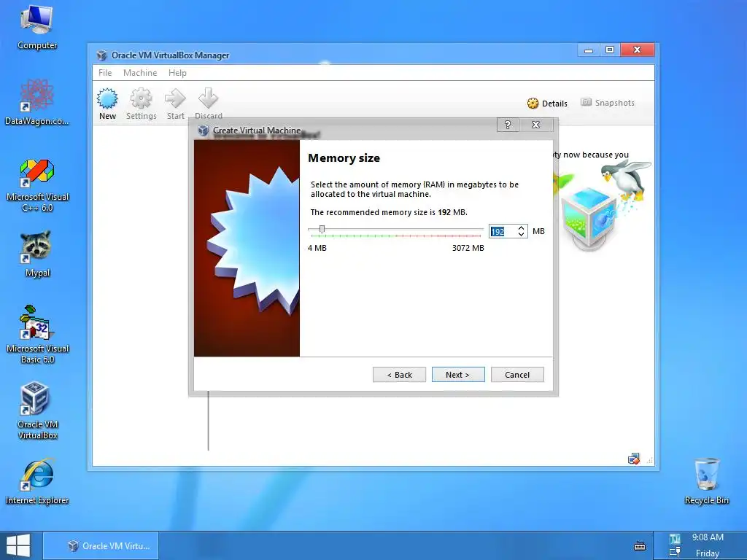
Task: Click the Discard toolbar icon
Action: click(x=208, y=104)
